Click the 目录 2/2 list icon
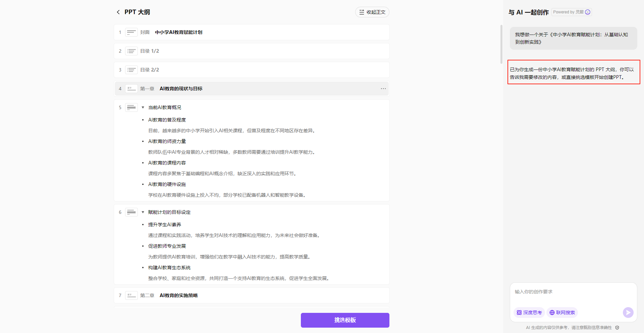644x333 pixels. click(x=131, y=70)
